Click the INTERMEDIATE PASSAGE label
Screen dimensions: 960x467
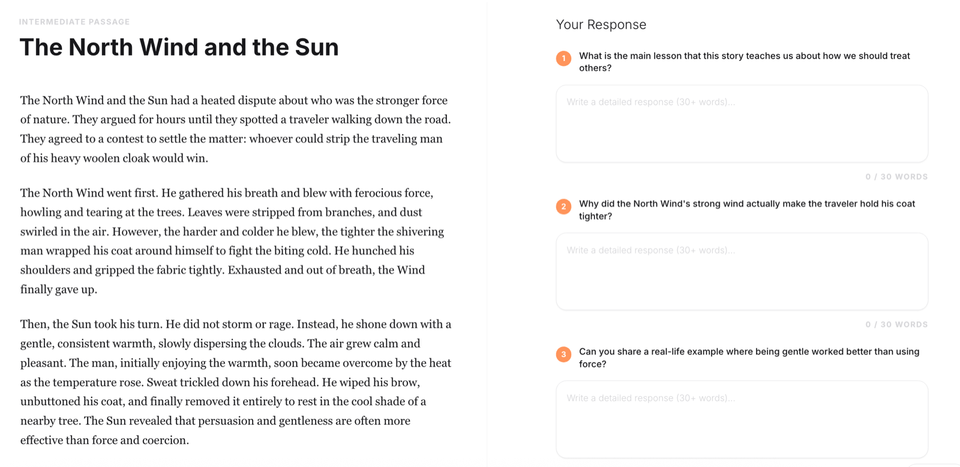[x=74, y=22]
